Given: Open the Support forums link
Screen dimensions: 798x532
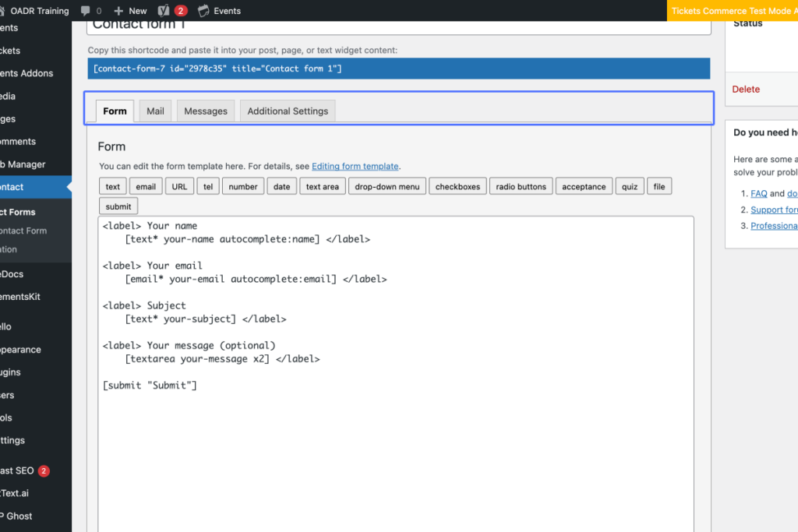Looking at the screenshot, I should coord(774,210).
